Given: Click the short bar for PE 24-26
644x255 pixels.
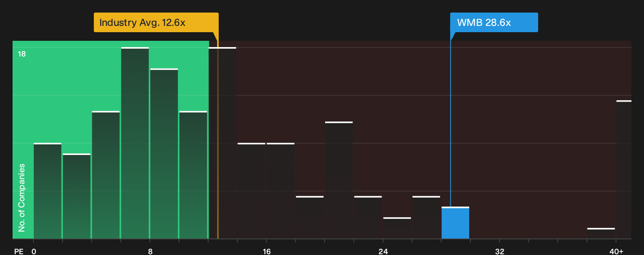Looking at the screenshot, I should coord(397,228).
